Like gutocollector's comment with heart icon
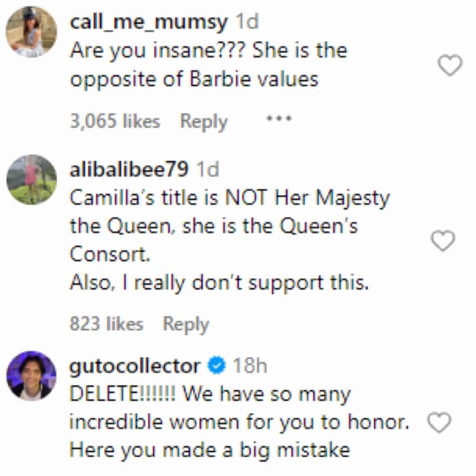 (x=438, y=423)
